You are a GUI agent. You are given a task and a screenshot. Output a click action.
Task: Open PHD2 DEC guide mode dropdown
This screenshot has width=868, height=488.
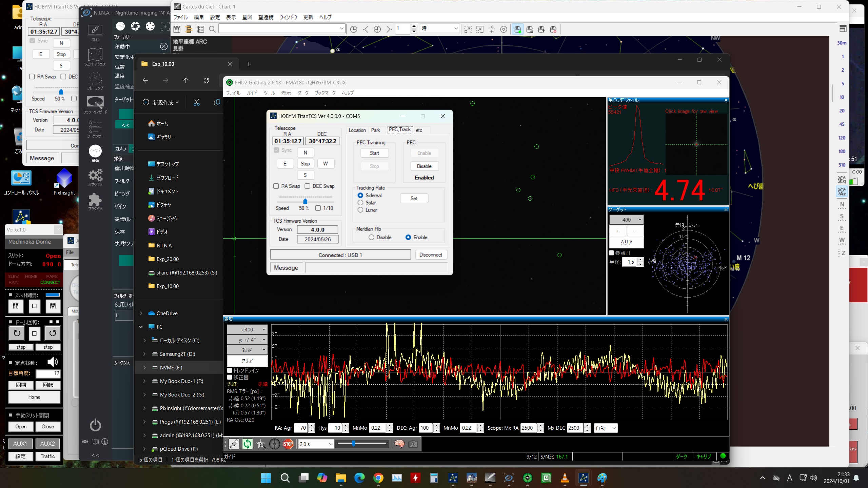click(606, 428)
